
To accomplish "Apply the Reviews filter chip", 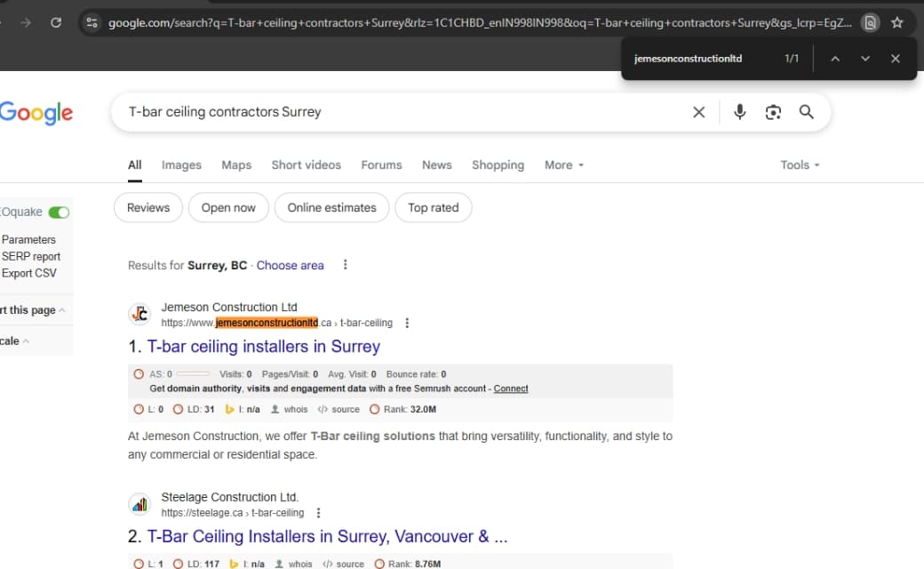I will click(148, 207).
